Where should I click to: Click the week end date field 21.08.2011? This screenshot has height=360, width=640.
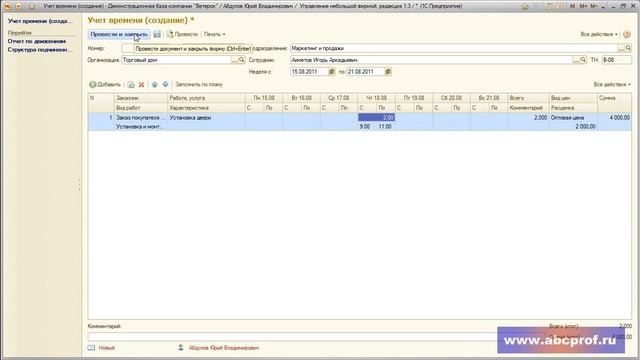point(365,72)
